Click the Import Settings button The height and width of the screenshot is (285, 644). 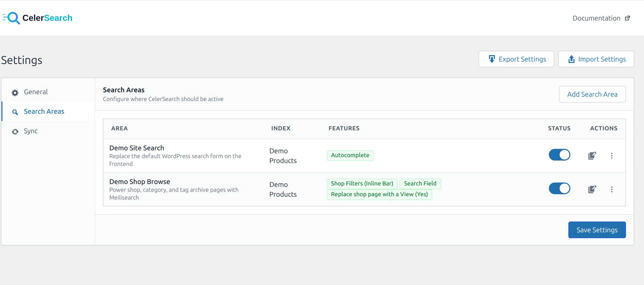coord(596,59)
